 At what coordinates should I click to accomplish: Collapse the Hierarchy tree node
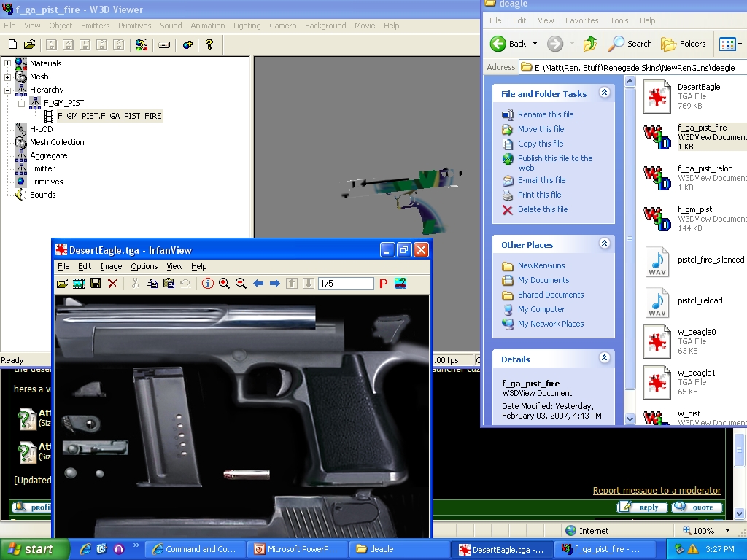(x=8, y=90)
